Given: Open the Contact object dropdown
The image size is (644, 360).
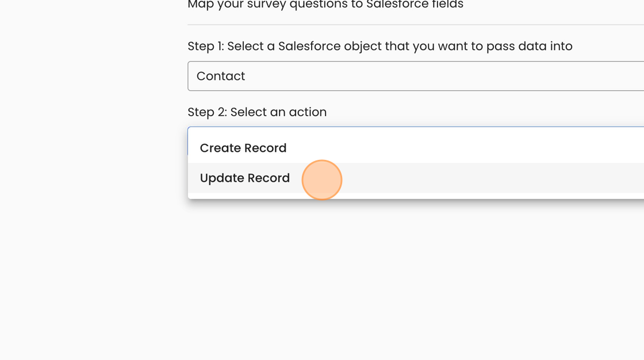Looking at the screenshot, I should coord(415,76).
